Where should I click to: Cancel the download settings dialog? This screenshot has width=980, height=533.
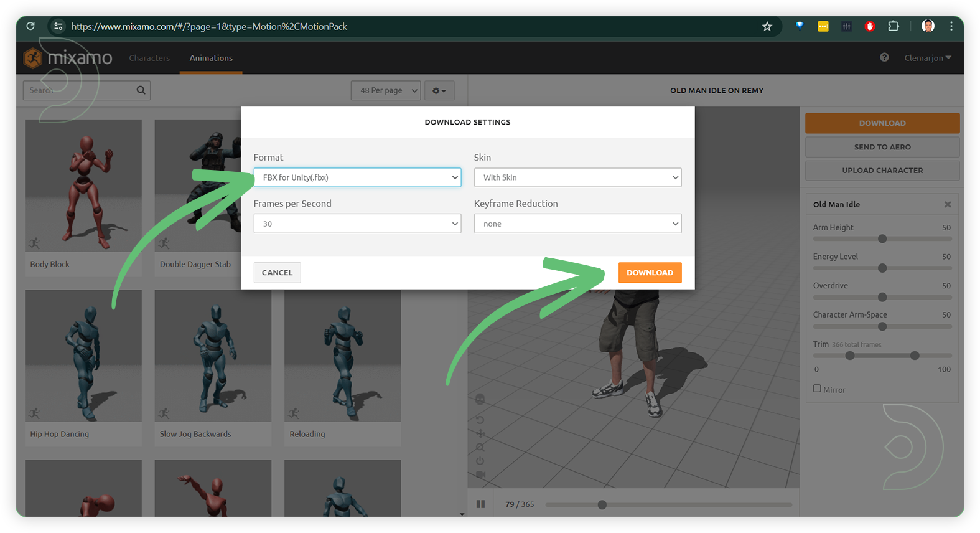point(277,273)
